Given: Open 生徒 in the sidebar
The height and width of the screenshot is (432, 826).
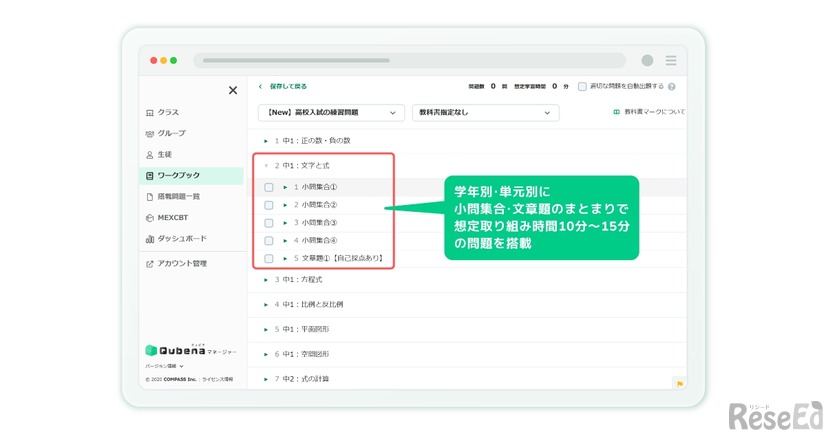Looking at the screenshot, I should pyautogui.click(x=164, y=155).
